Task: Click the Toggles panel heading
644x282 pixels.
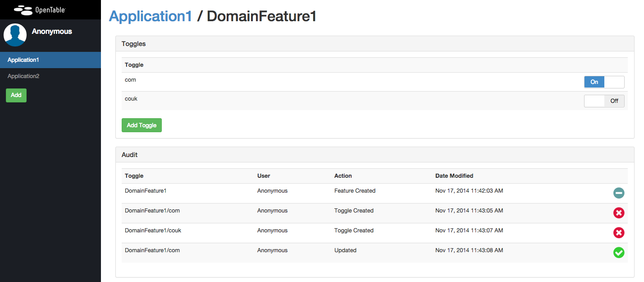Action: pos(134,44)
